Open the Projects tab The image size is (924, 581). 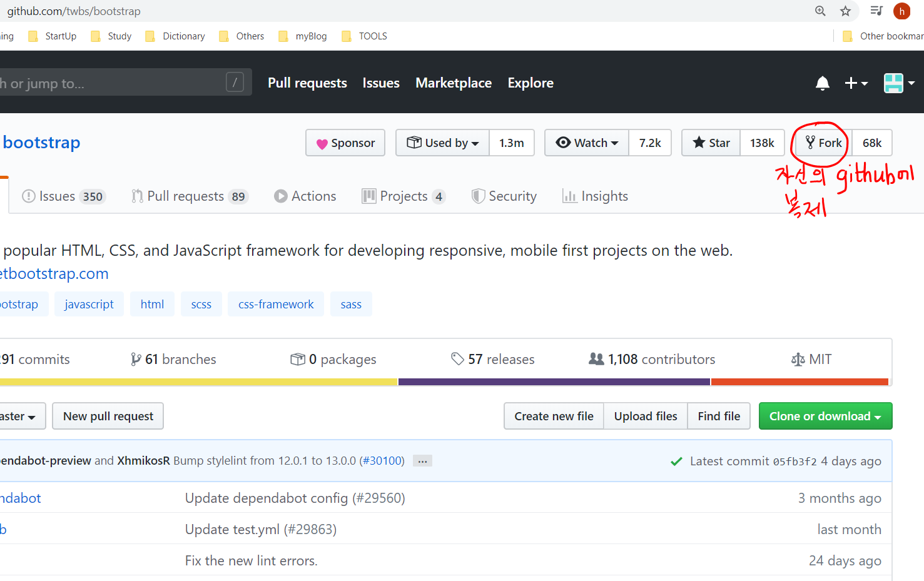pyautogui.click(x=404, y=196)
